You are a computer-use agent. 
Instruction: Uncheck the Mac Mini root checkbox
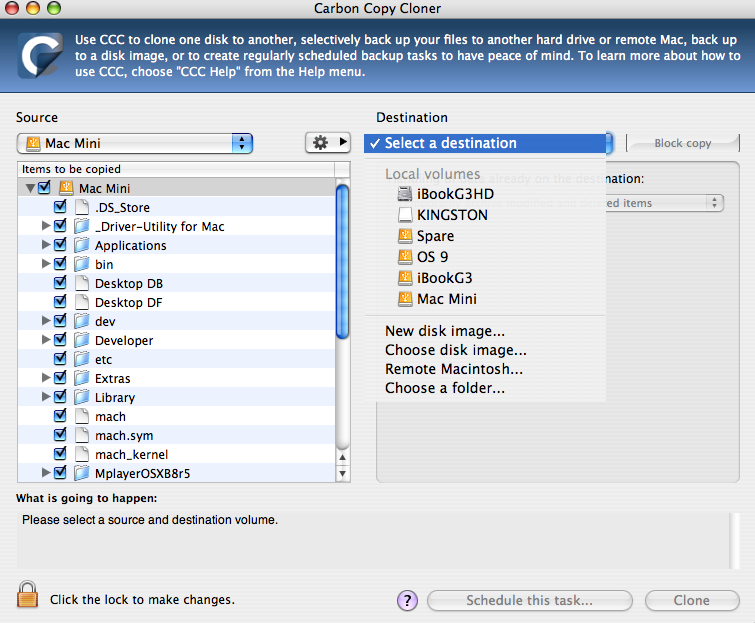[x=44, y=187]
